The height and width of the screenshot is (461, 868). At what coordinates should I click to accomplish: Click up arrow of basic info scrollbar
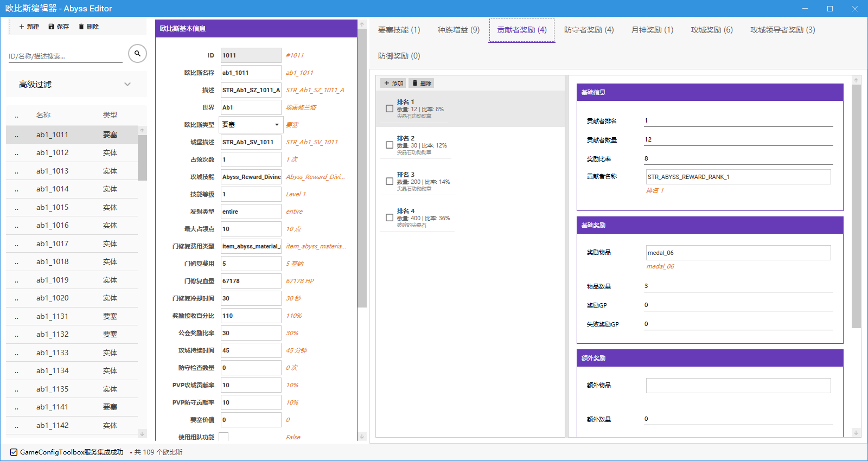[362, 25]
